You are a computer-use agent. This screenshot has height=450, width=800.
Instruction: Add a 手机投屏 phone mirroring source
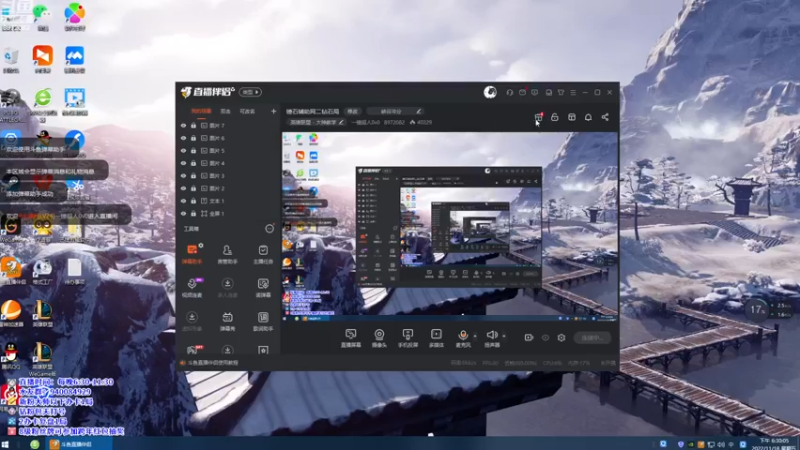click(408, 338)
